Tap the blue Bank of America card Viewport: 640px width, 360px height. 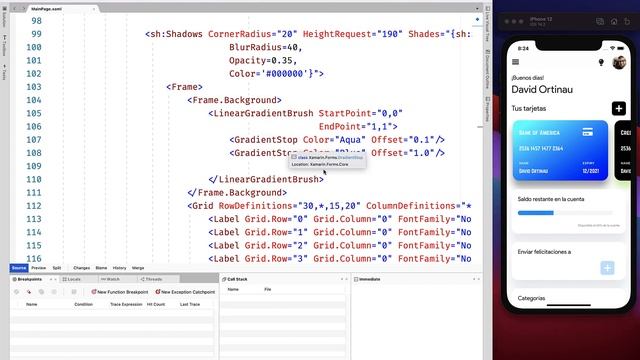[x=560, y=150]
